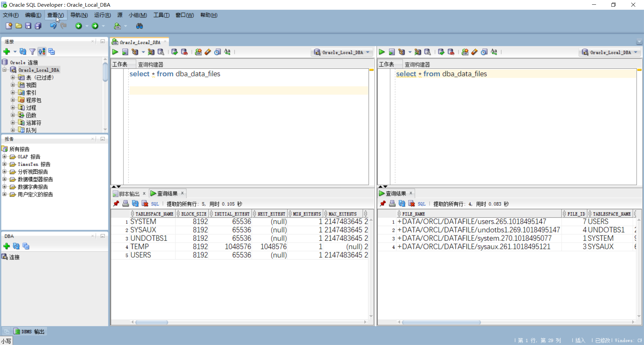
Task: Run statement in the left worksheet
Action: [x=115, y=52]
